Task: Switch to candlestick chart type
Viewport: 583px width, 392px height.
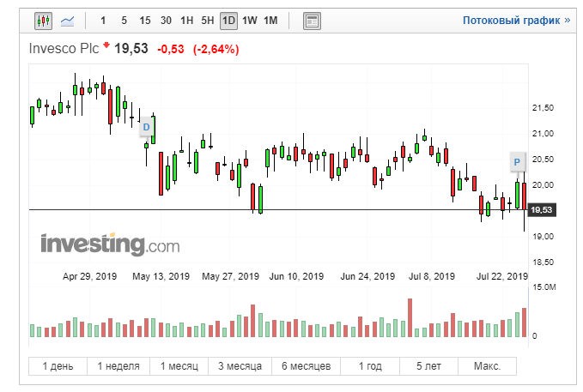Action: click(x=43, y=21)
